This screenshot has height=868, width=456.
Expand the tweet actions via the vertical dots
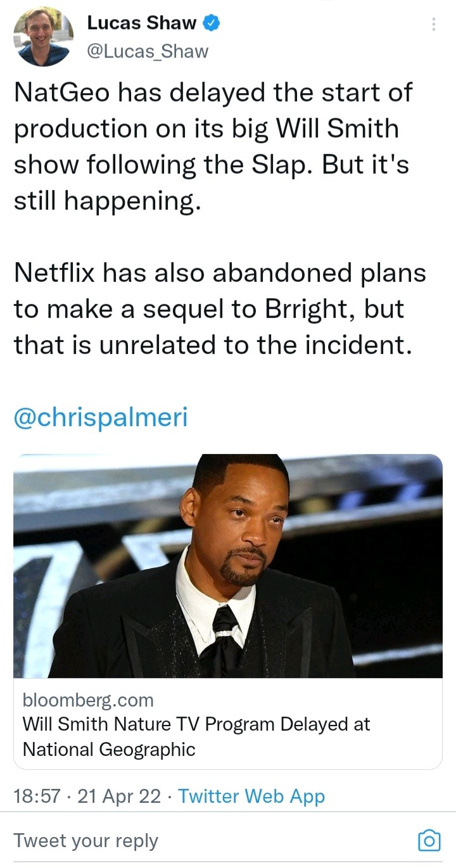[x=434, y=23]
